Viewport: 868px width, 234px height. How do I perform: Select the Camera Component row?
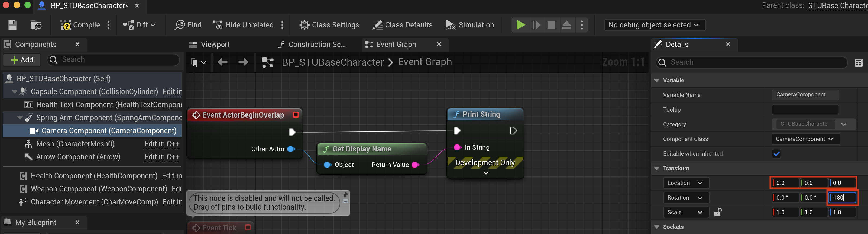point(92,131)
